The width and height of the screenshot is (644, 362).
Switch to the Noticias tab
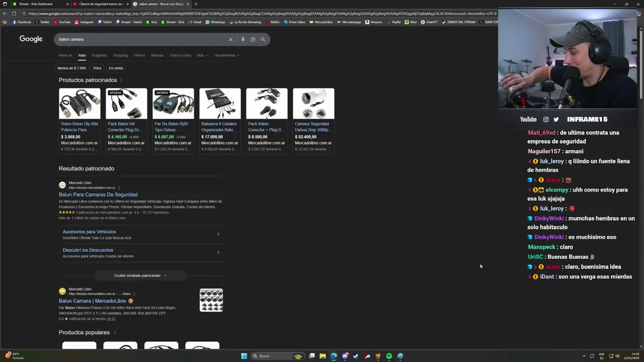pyautogui.click(x=157, y=55)
